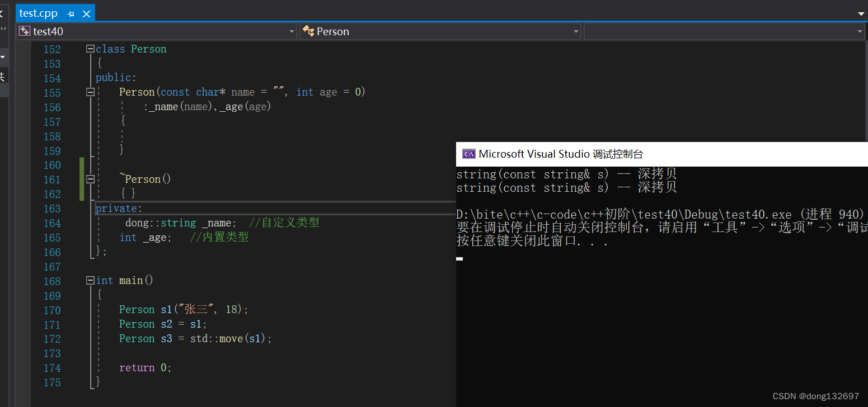Screen dimensions: 868x407
Task: Click the test40 project icon in navigation bar
Action: (x=25, y=31)
